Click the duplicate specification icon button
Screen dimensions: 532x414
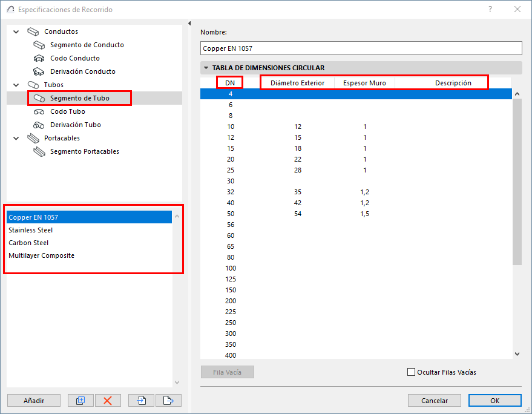click(x=80, y=401)
